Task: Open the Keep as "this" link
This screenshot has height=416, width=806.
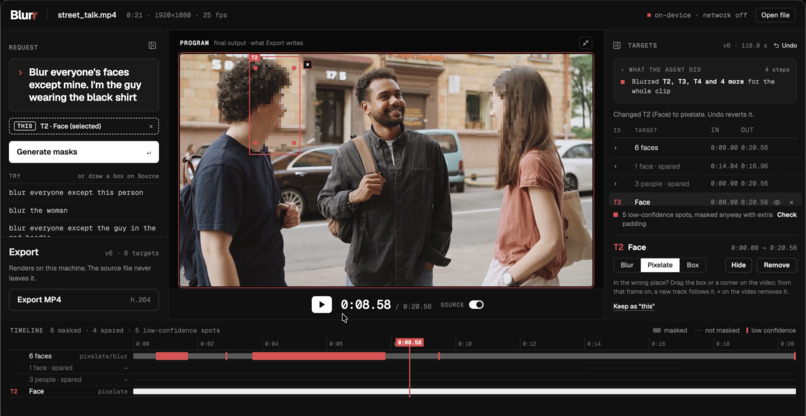Action: 634,307
